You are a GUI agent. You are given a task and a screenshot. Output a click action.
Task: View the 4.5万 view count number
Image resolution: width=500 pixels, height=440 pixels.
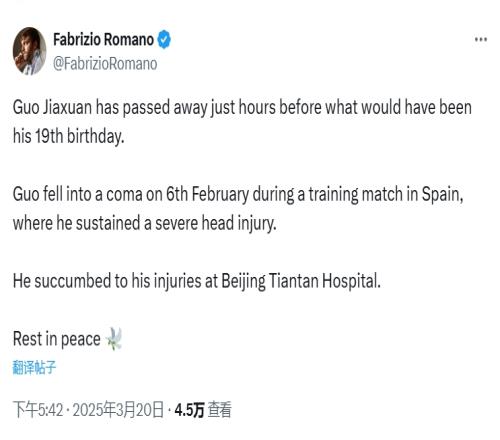pyautogui.click(x=189, y=410)
